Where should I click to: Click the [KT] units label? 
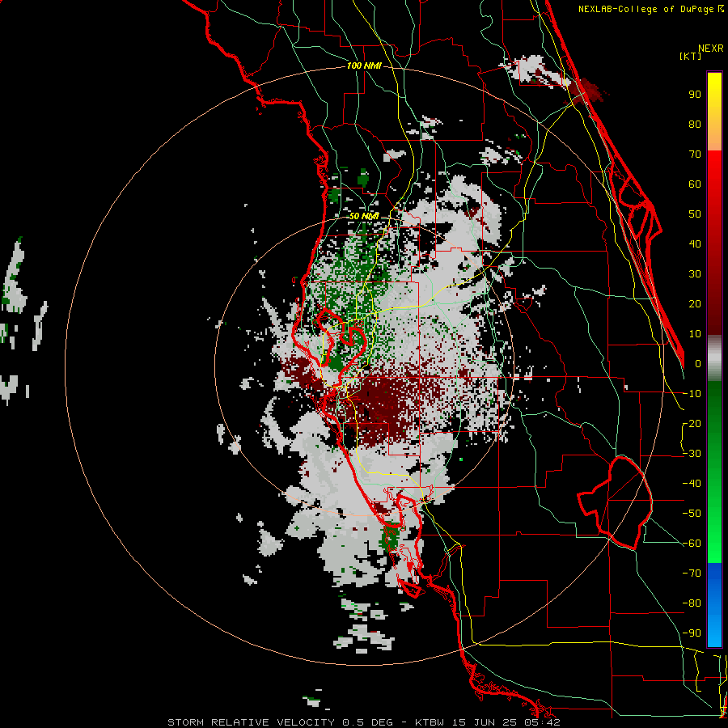[691, 56]
